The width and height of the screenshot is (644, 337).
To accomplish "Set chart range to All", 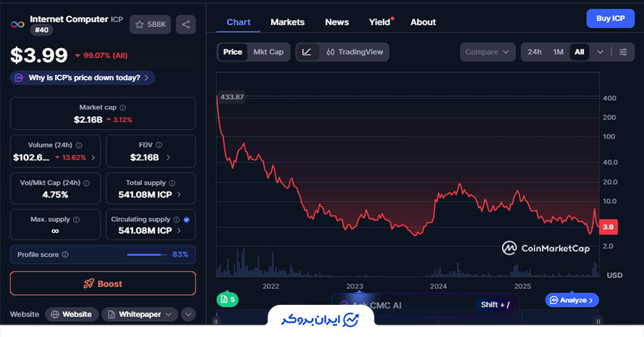I will click(579, 52).
